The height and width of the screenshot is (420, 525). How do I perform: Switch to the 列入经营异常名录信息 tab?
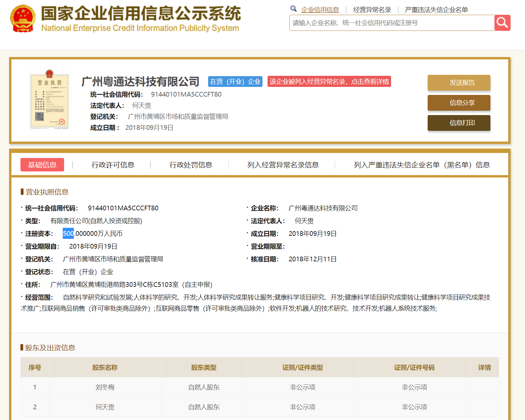tap(283, 165)
